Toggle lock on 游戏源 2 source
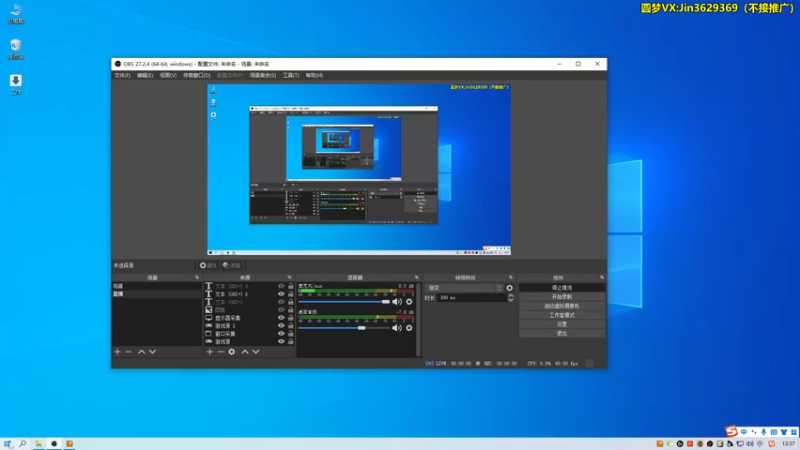The image size is (800, 450). coord(291,326)
